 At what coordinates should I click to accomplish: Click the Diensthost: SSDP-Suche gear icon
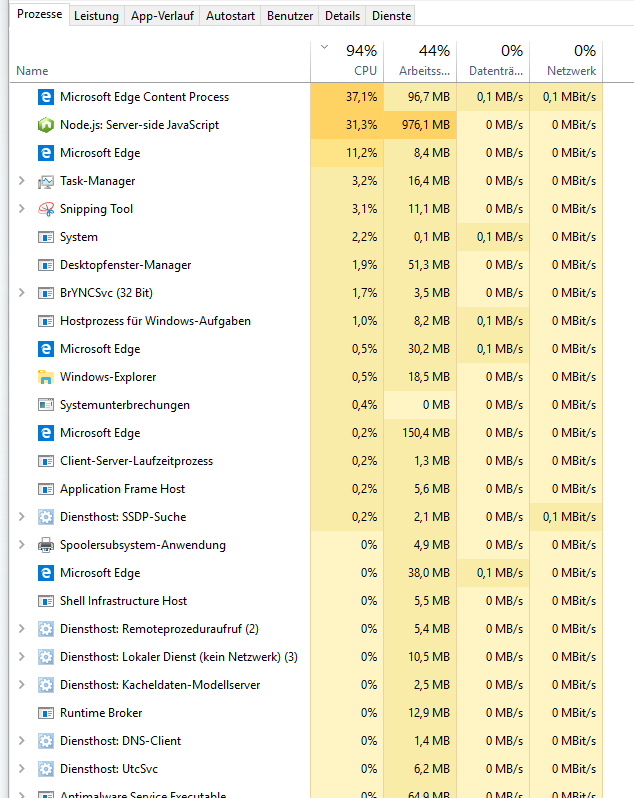point(46,517)
